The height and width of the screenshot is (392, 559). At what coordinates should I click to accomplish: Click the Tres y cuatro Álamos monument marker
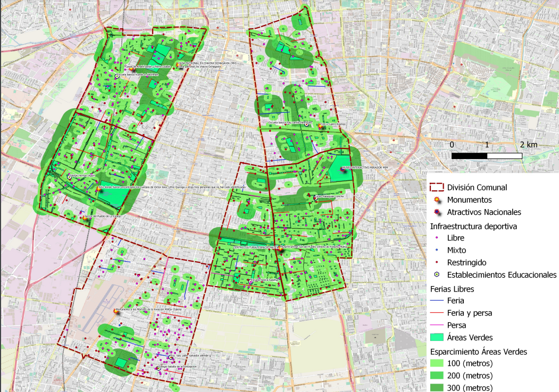pos(321,126)
